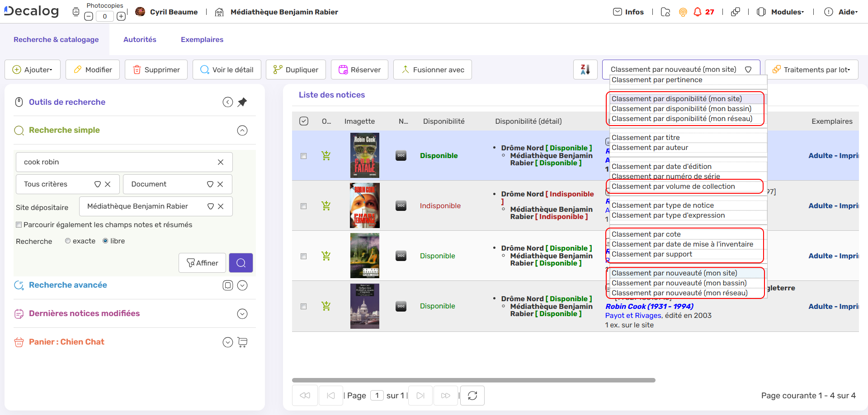Click the folder with cloud icon in header

(665, 12)
